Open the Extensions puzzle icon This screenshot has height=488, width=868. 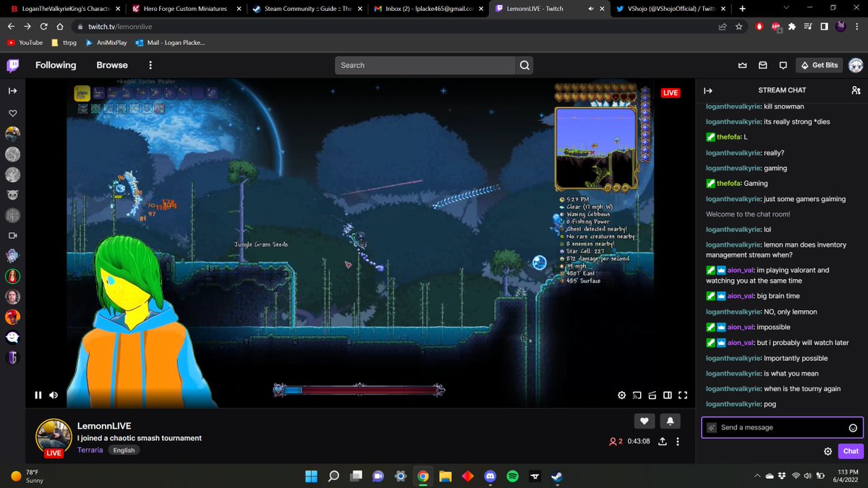click(792, 26)
